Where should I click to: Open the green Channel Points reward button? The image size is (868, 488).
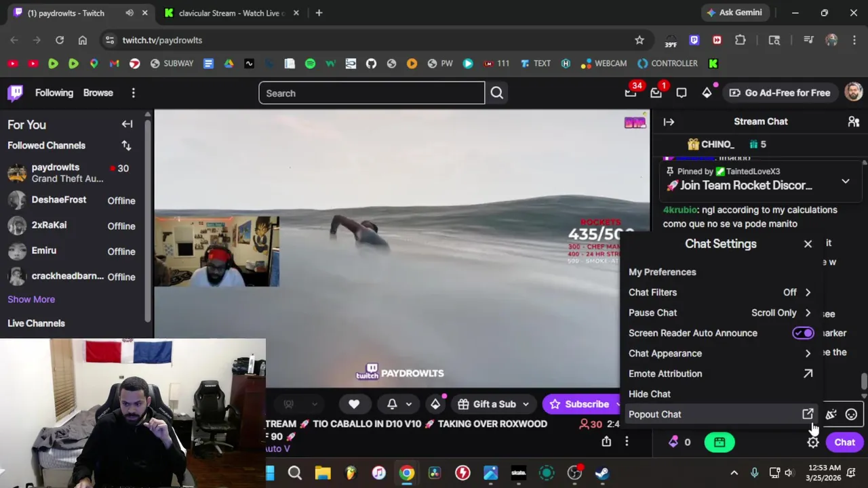[x=719, y=443]
